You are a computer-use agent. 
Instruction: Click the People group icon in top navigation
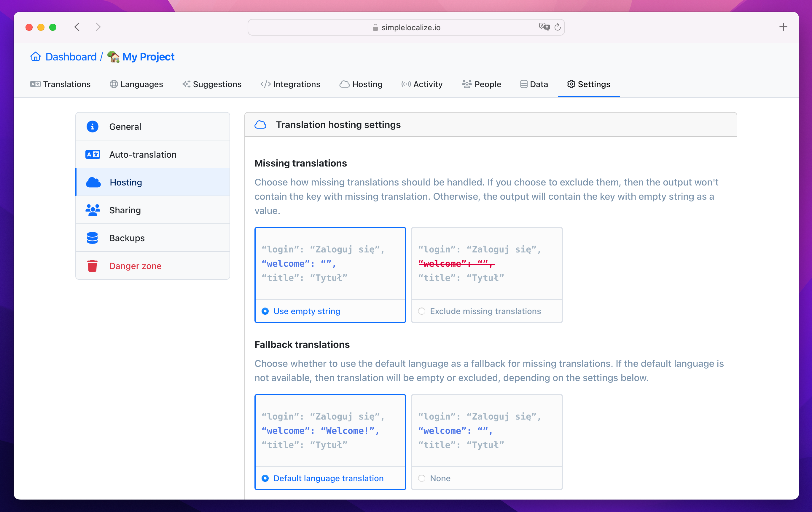pyautogui.click(x=466, y=84)
